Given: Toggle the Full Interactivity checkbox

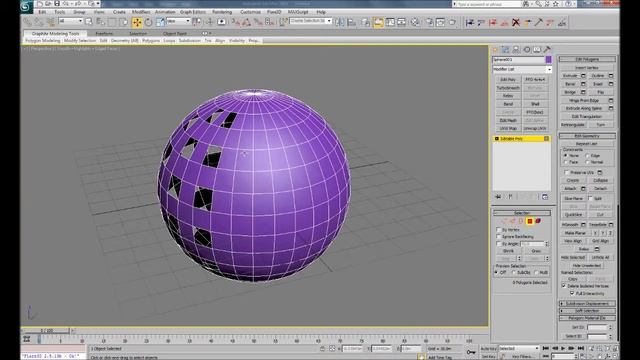Looking at the screenshot, I should (572, 293).
